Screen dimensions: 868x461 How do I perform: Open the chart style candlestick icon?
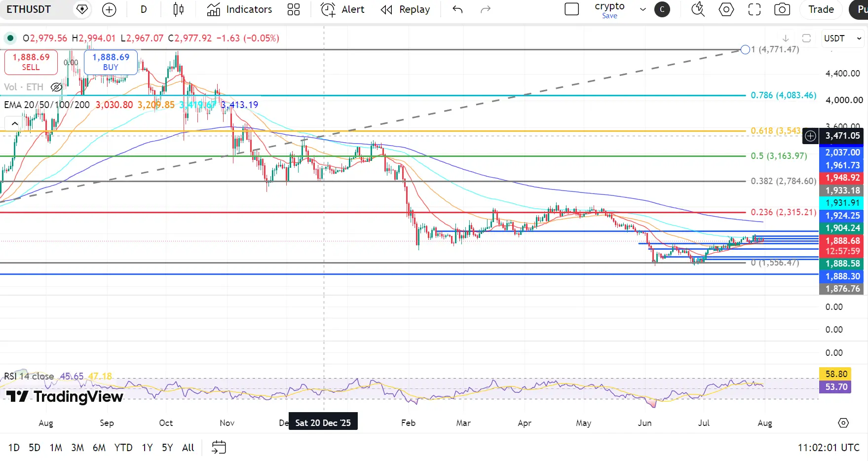[179, 9]
